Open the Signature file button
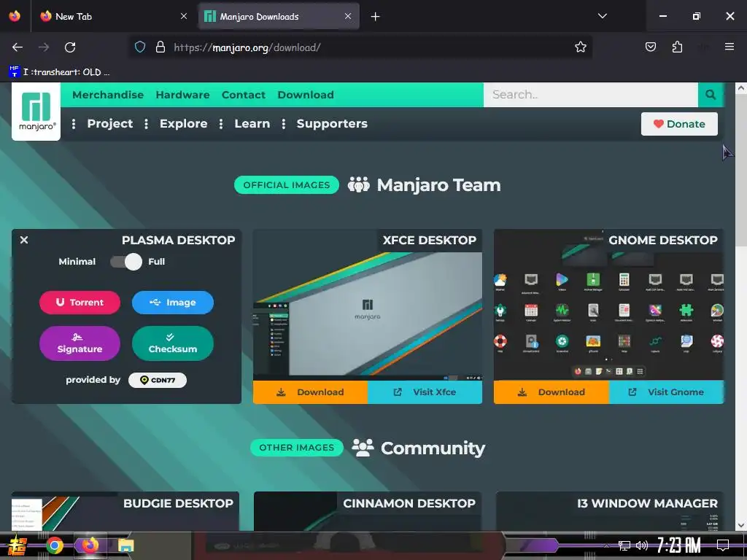Viewport: 747px width, 560px height. [80, 343]
